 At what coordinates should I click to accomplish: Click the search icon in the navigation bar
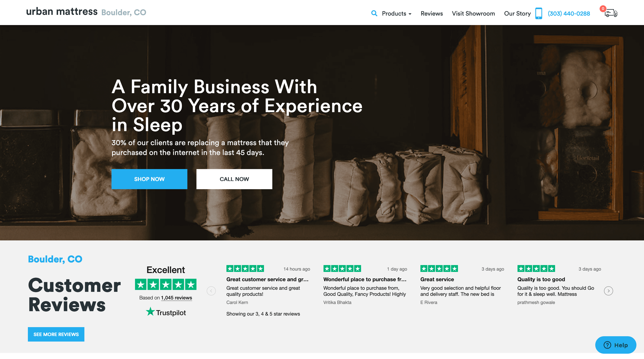374,13
